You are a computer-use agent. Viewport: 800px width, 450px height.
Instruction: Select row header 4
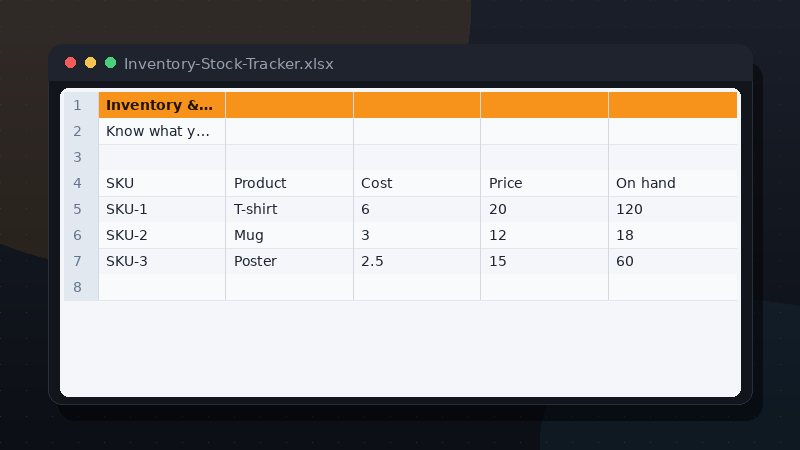coord(79,183)
